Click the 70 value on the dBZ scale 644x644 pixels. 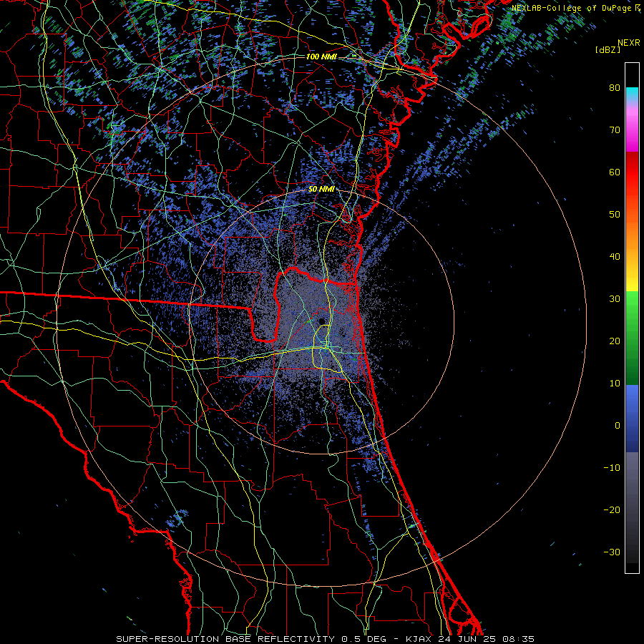coord(615,130)
